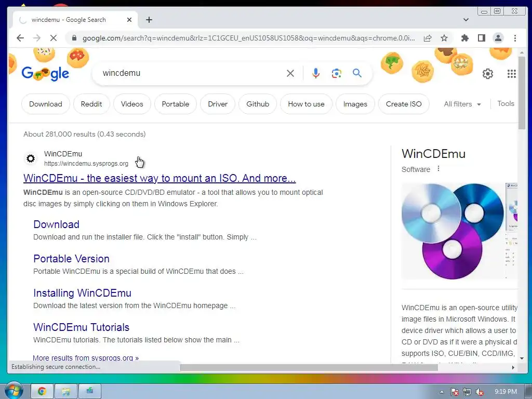
Task: Open the Windows Explorer taskbar icon
Action: coord(66,392)
